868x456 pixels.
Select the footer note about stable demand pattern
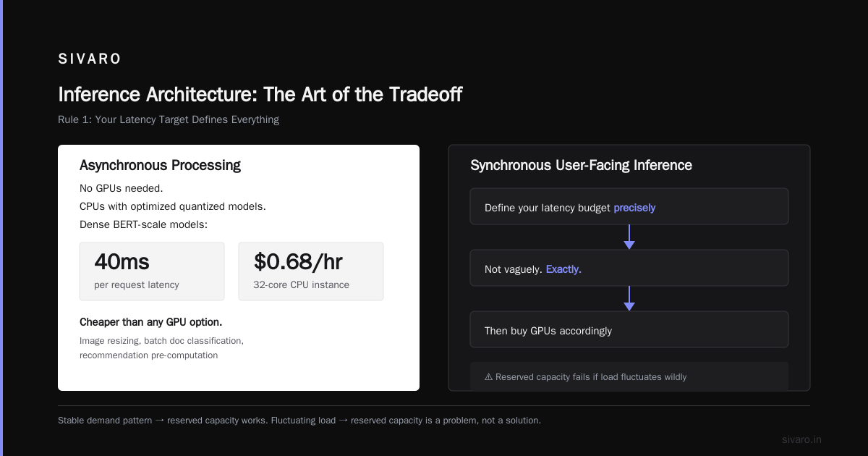click(299, 420)
